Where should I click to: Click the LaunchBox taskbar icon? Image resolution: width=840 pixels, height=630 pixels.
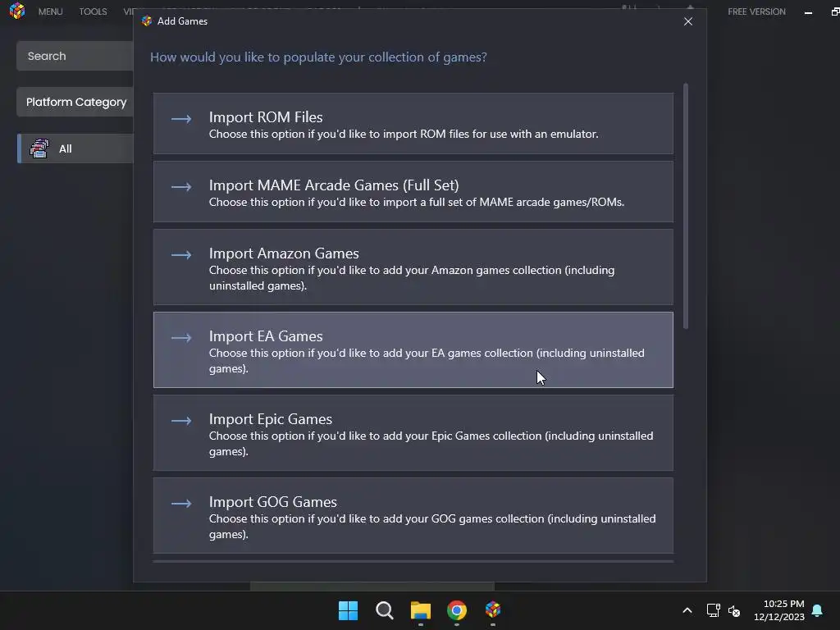[x=493, y=609]
